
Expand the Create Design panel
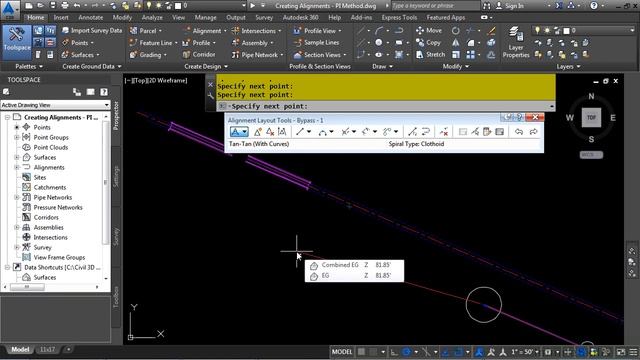pyautogui.click(x=206, y=67)
